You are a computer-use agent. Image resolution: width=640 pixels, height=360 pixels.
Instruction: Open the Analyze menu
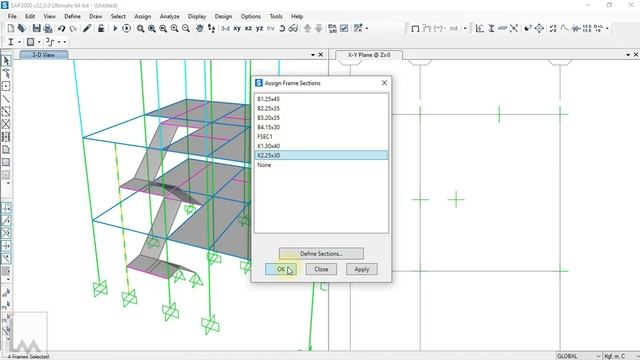(x=169, y=16)
